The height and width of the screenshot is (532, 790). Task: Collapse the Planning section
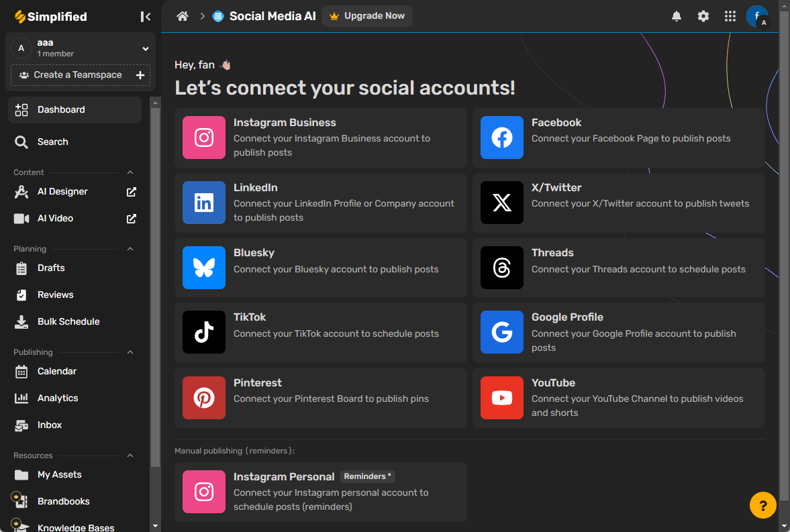point(130,249)
